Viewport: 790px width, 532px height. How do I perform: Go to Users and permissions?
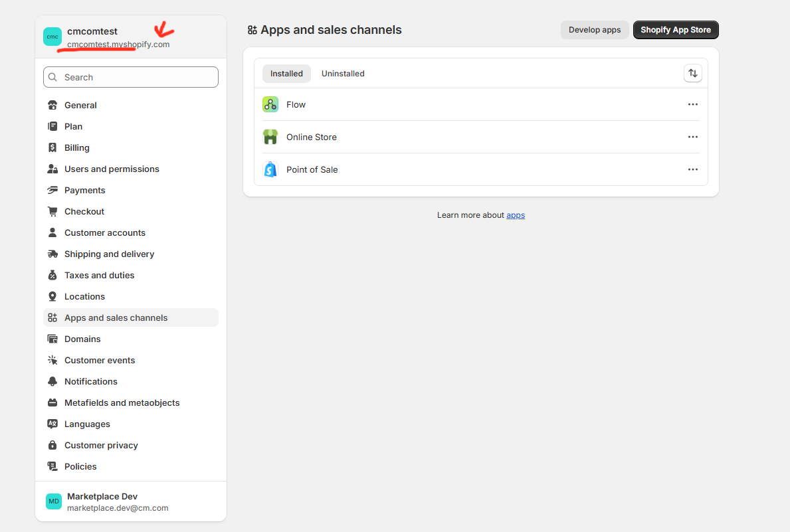click(x=112, y=169)
